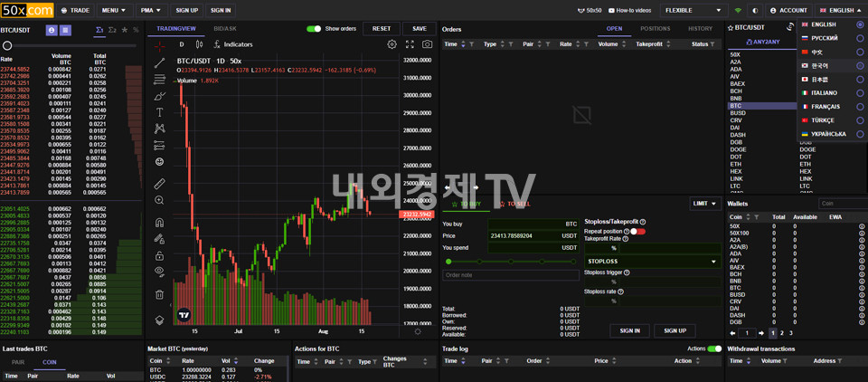
Task: Select the 한국어 language option
Action: (832, 65)
